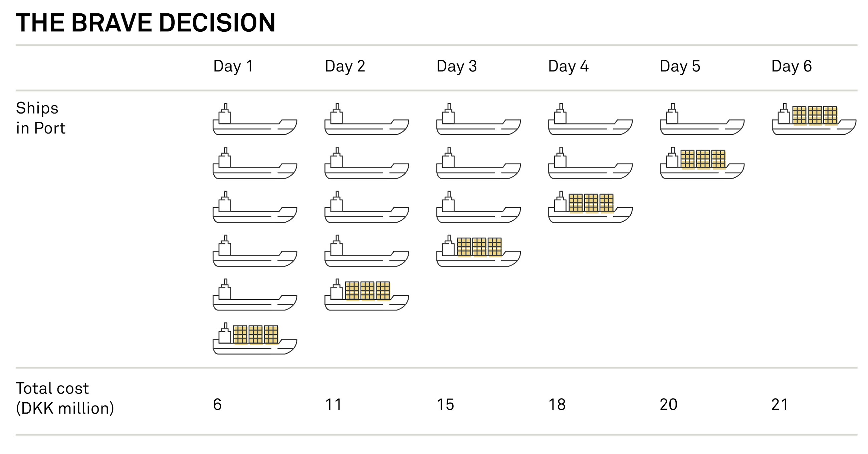Click the top empty ship under Day 3
This screenshot has height=454, width=868.
pos(478,120)
